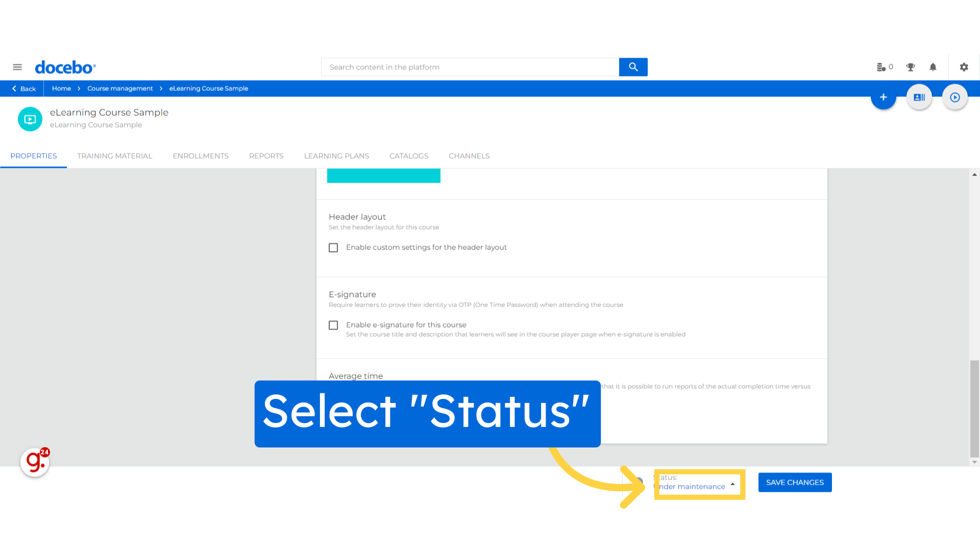Click the plus (+) action icon

884,97
